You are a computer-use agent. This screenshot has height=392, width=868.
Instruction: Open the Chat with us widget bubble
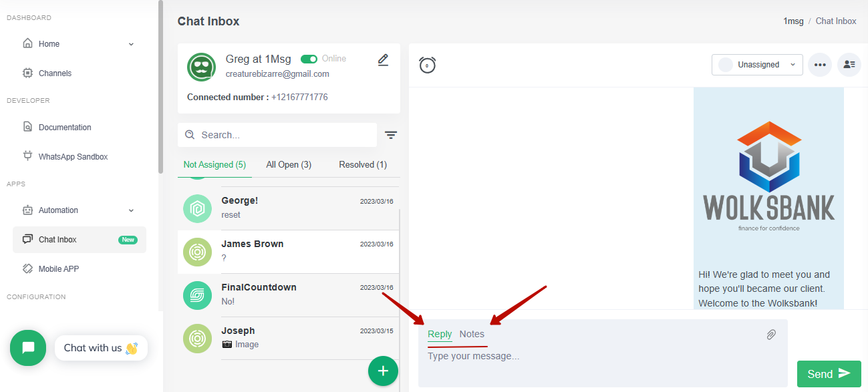tap(28, 347)
